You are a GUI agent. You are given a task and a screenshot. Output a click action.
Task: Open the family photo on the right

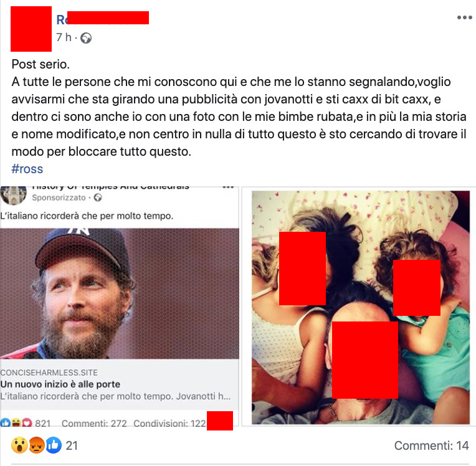(360, 307)
